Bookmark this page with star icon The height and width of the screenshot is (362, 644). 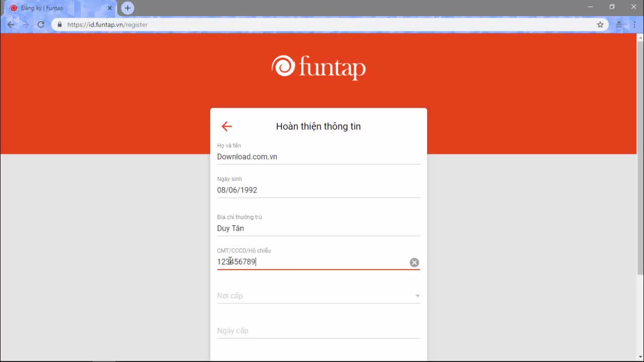(x=600, y=25)
